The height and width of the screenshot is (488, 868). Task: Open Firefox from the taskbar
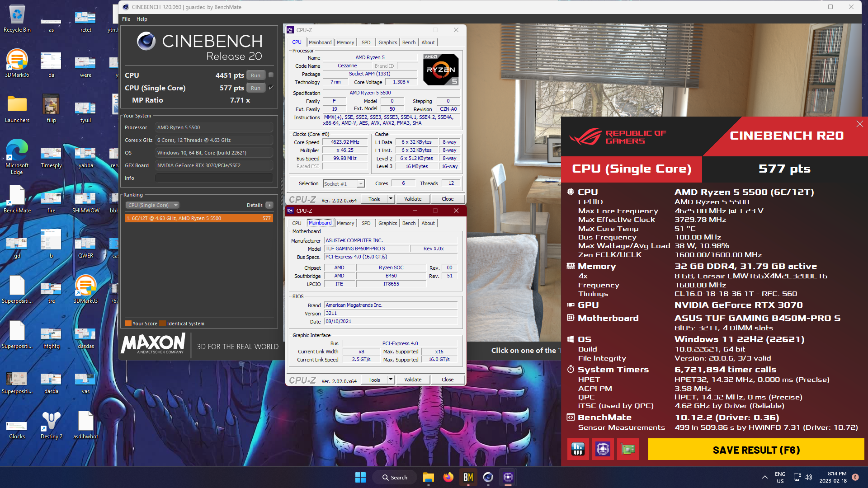pos(448,477)
